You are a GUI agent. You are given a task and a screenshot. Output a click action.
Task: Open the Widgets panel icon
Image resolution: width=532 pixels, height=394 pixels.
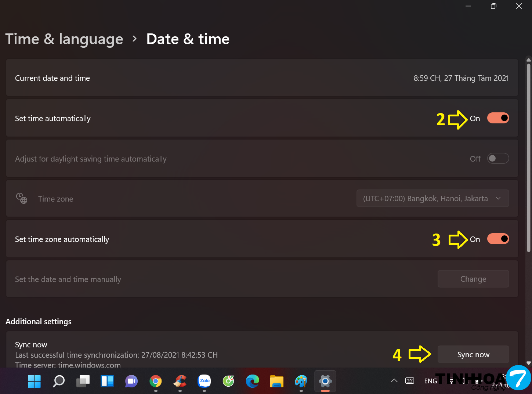(107, 381)
